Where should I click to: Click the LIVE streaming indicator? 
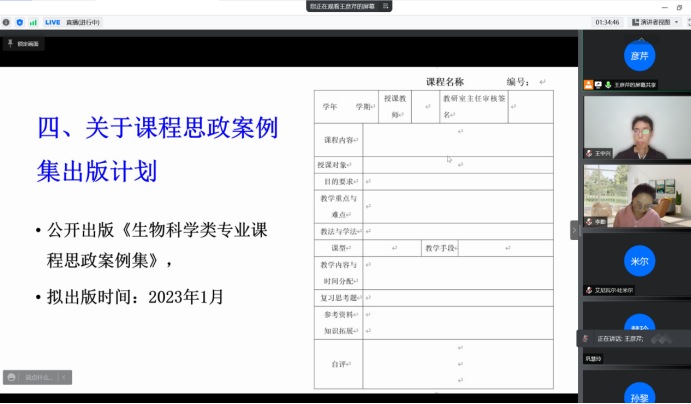pyautogui.click(x=52, y=21)
